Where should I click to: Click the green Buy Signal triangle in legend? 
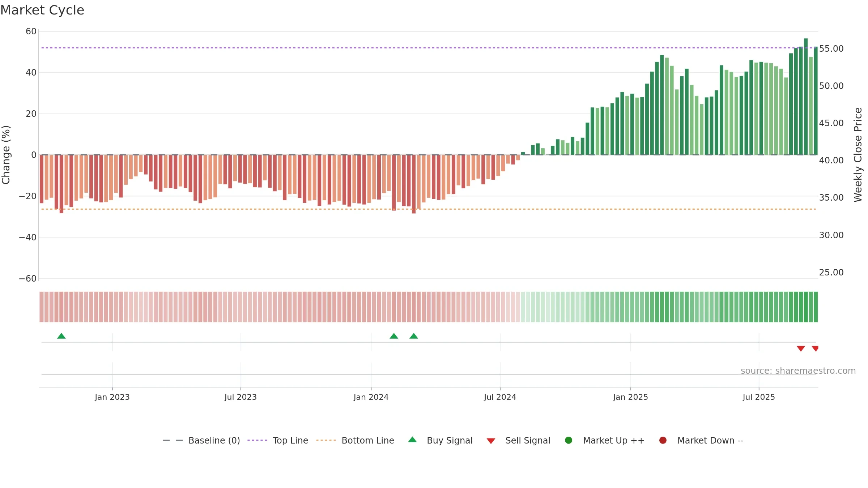coord(412,440)
